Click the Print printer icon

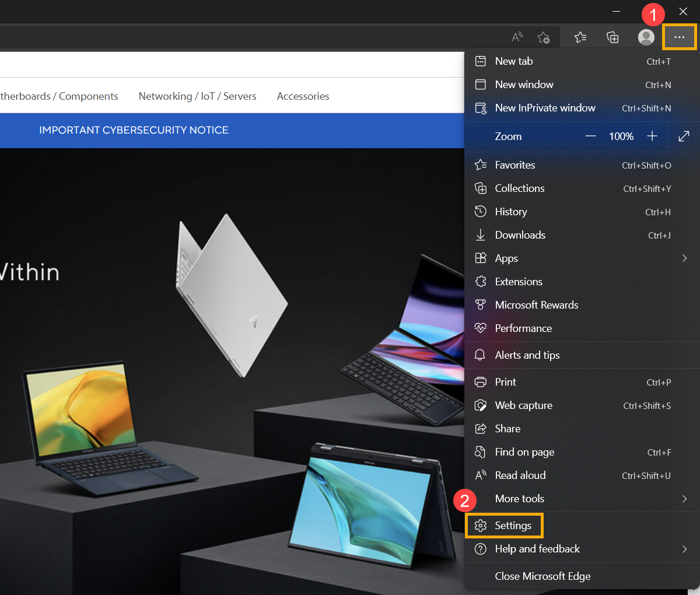pyautogui.click(x=481, y=382)
